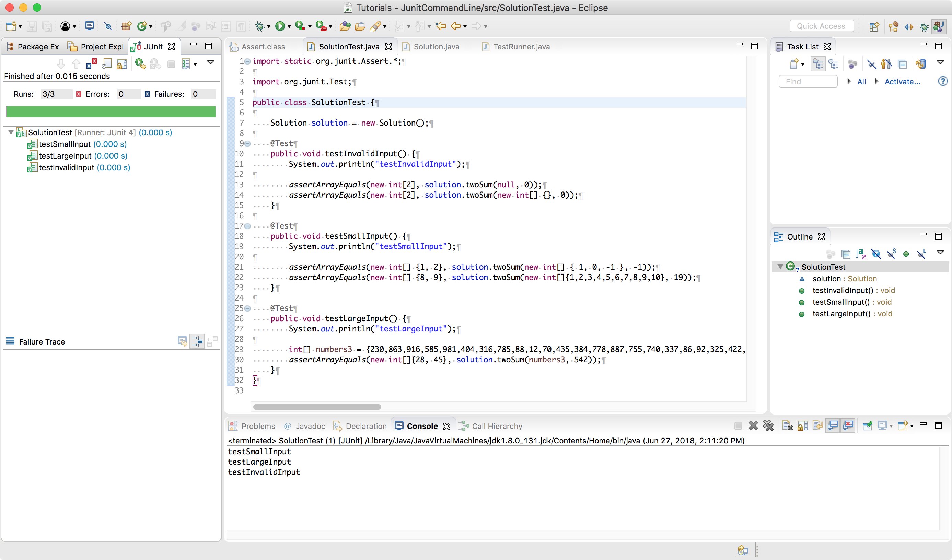Viewport: 952px width, 560px height.
Task: Collapse the testInvalidInput method fold marker at line 9
Action: click(247, 143)
